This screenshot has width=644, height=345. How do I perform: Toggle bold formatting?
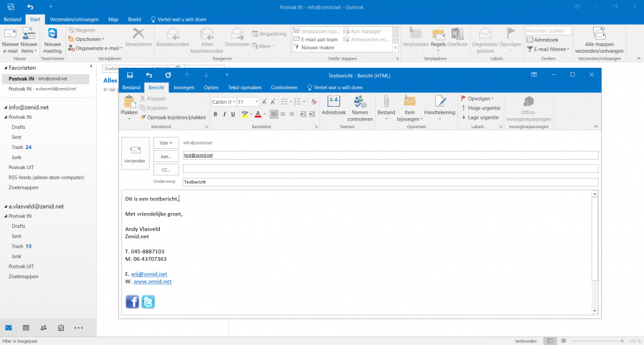(215, 114)
